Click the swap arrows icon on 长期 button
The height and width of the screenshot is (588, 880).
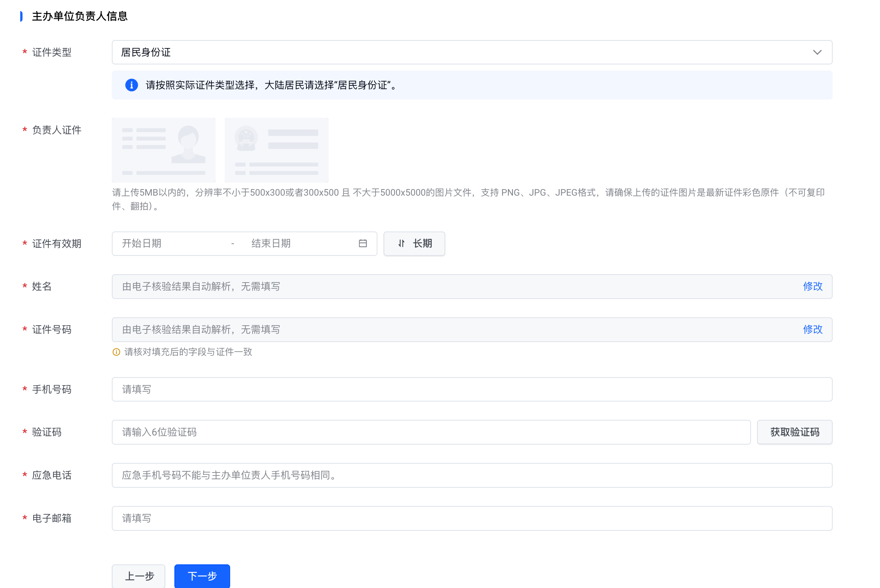pos(401,243)
